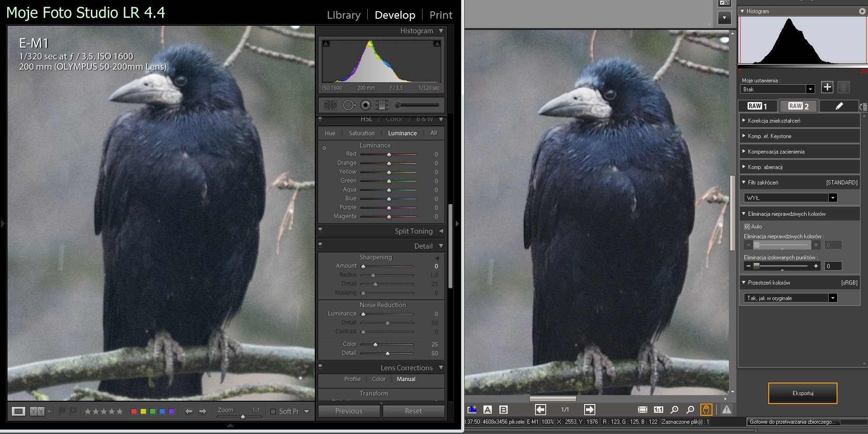The image size is (868, 434).
Task: Select the Crop Overlay tool
Action: (x=330, y=105)
